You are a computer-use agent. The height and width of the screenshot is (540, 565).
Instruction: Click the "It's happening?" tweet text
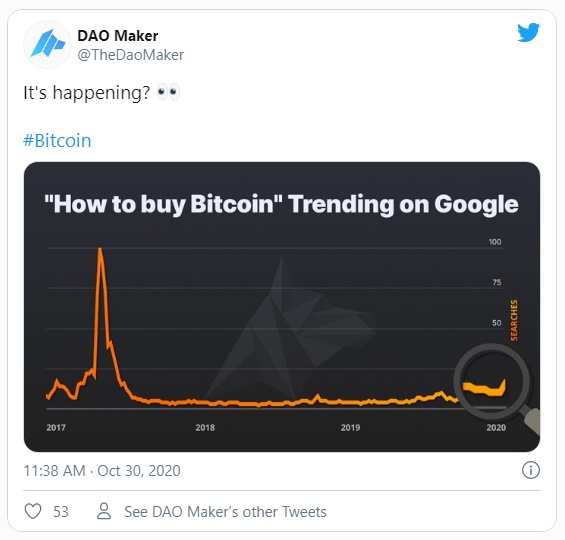(87, 93)
